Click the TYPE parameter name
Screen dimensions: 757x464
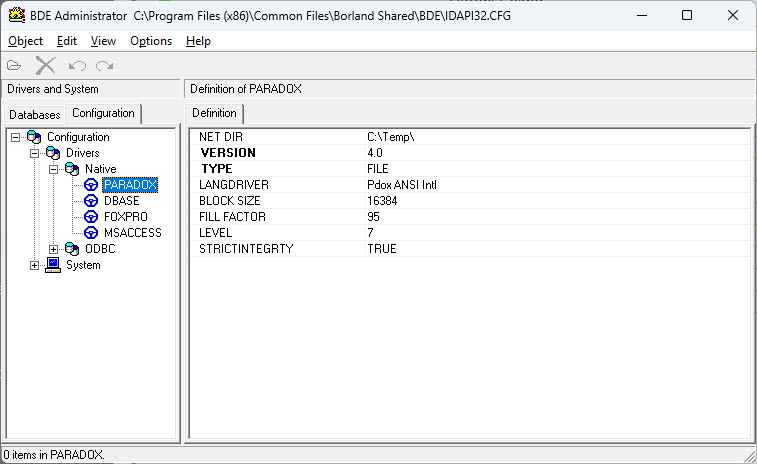click(x=217, y=169)
